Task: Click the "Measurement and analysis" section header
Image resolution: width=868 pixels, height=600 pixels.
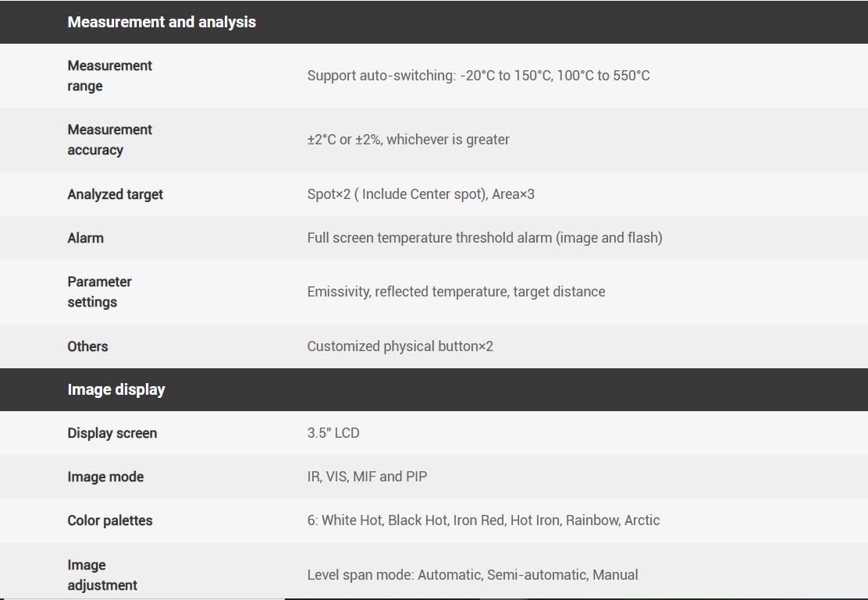Action: tap(162, 22)
